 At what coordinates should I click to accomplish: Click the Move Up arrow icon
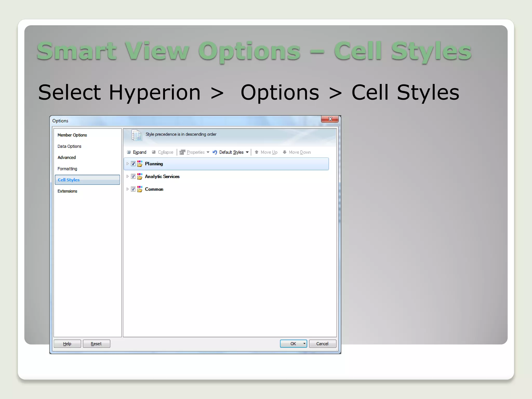pos(256,152)
